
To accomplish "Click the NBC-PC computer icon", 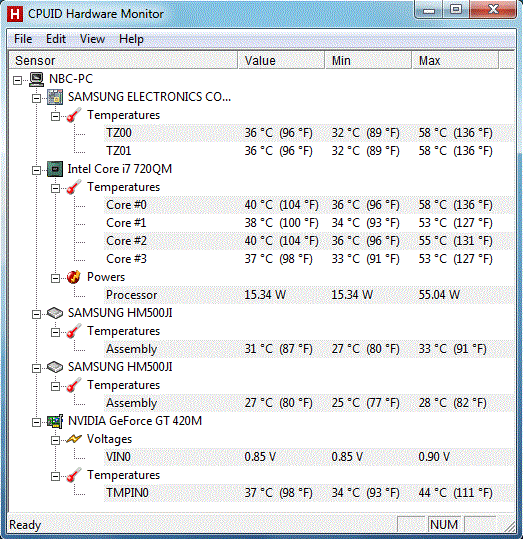I will click(x=36, y=79).
